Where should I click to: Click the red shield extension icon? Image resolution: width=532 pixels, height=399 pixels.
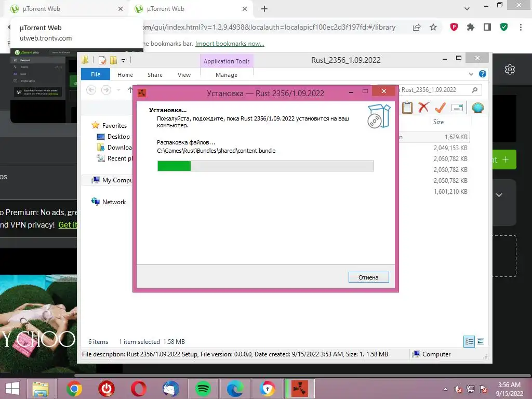pos(454,27)
